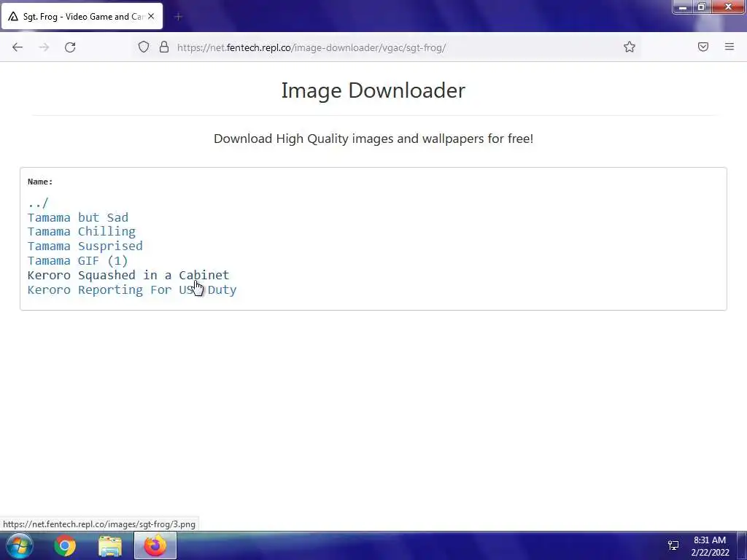This screenshot has height=560, width=747.
Task: Close the Sgt. Frog tab
Action: coord(151,16)
